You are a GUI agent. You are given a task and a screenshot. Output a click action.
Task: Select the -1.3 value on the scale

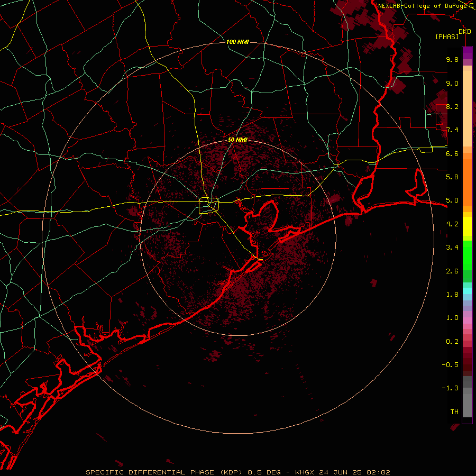click(x=450, y=388)
